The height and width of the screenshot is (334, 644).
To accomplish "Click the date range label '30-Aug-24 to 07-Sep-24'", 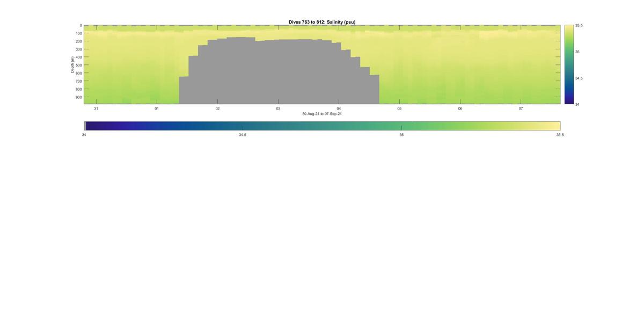I will pos(322,114).
